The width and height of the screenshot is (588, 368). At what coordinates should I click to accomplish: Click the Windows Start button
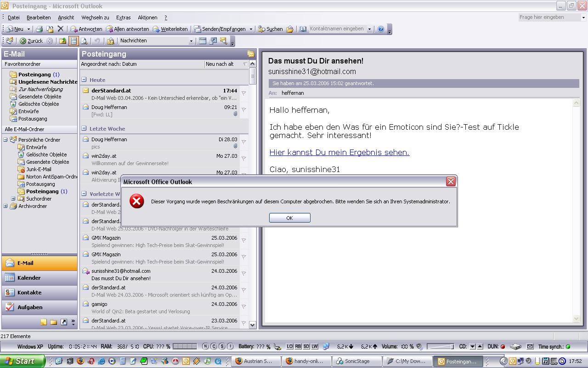point(23,361)
